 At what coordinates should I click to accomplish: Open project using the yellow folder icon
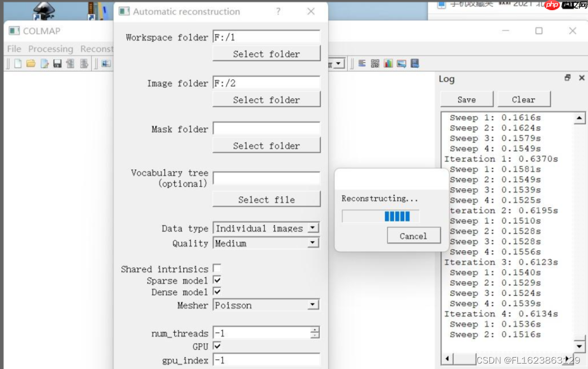click(31, 64)
